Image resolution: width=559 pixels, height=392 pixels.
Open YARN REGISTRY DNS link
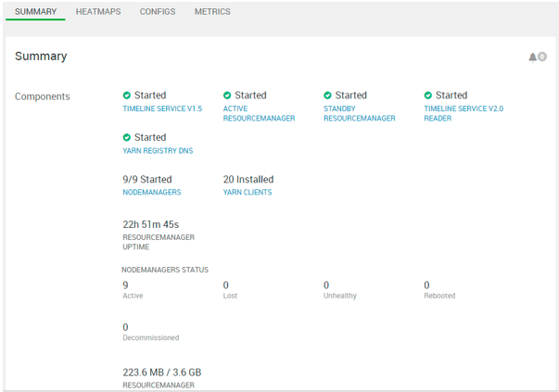click(x=158, y=151)
